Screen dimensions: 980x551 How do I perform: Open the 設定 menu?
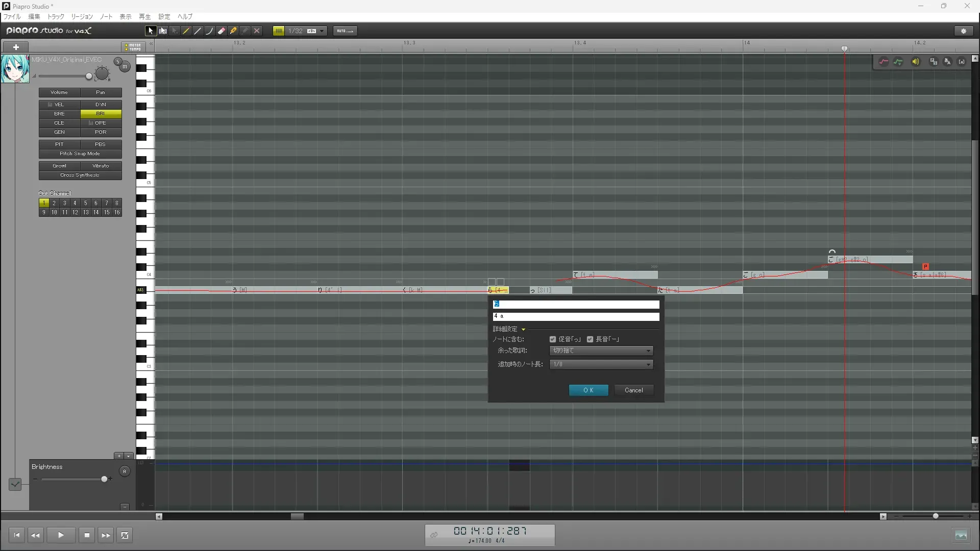coord(164,17)
